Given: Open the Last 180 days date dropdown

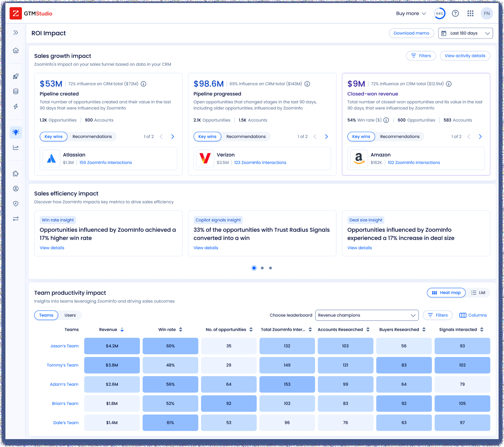Looking at the screenshot, I should tap(465, 33).
